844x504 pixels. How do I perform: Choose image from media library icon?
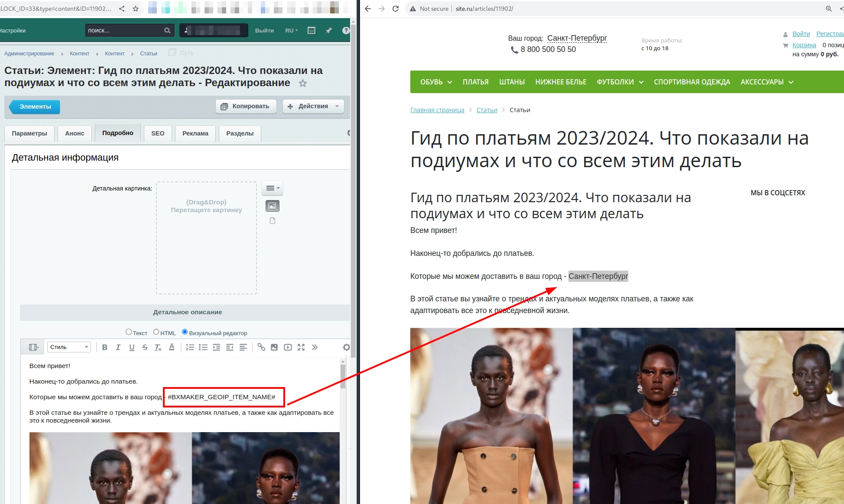pos(272,206)
